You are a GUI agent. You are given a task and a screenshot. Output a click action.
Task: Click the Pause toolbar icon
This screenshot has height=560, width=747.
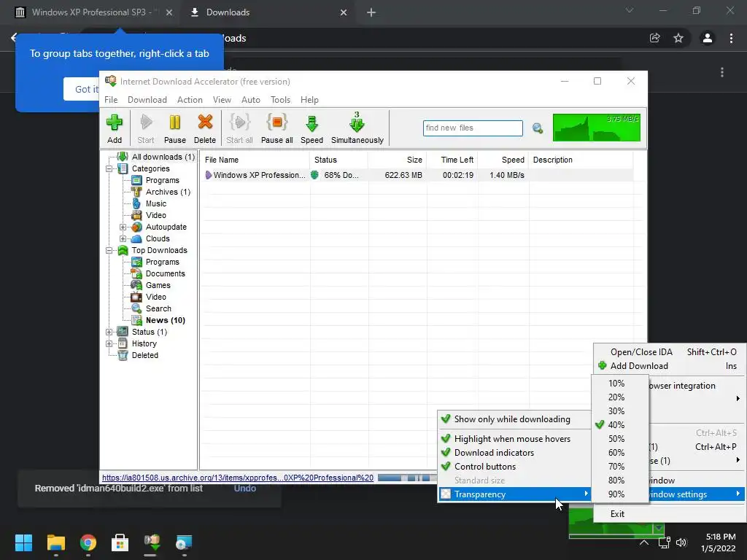pyautogui.click(x=175, y=128)
